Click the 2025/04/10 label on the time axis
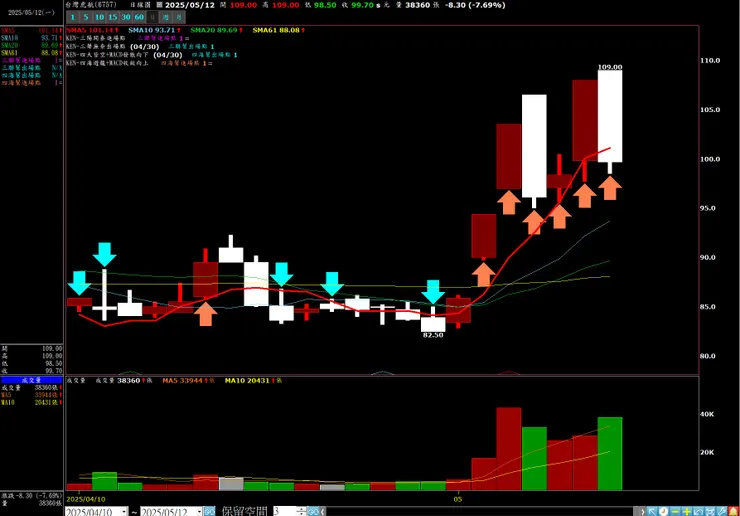 pyautogui.click(x=86, y=499)
